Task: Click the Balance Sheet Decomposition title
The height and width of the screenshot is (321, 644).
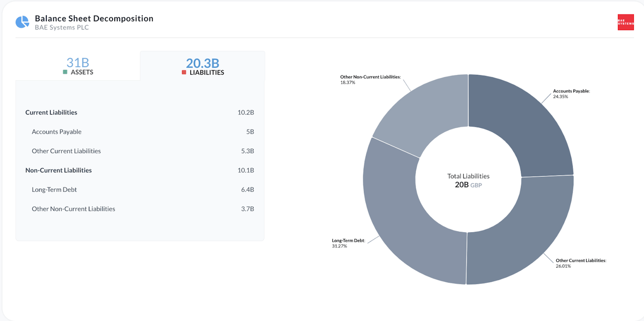Action: click(x=94, y=19)
